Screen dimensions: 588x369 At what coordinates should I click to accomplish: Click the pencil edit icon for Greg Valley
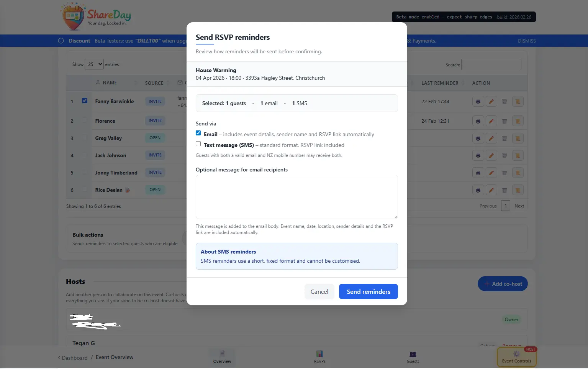[491, 138]
